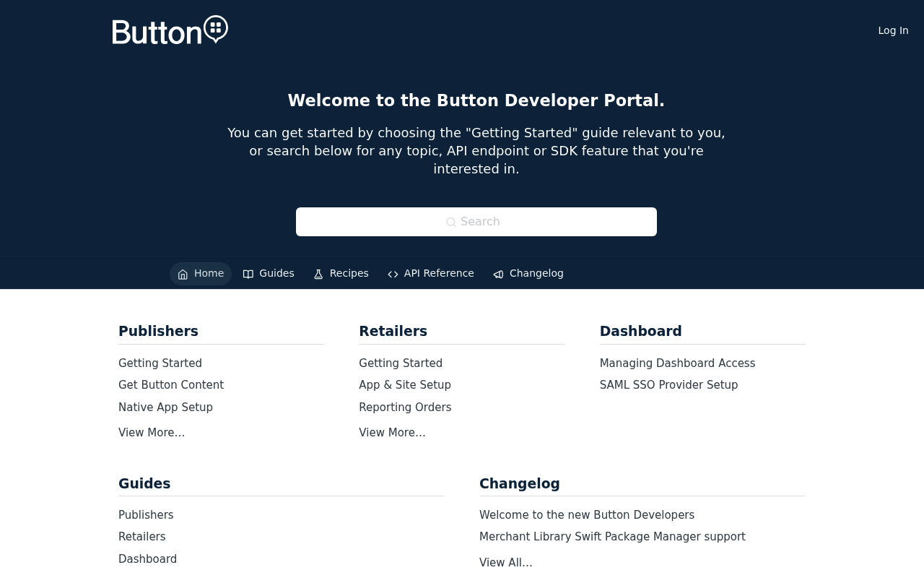
Task: Open the Dashboard section heading
Action: point(640,331)
